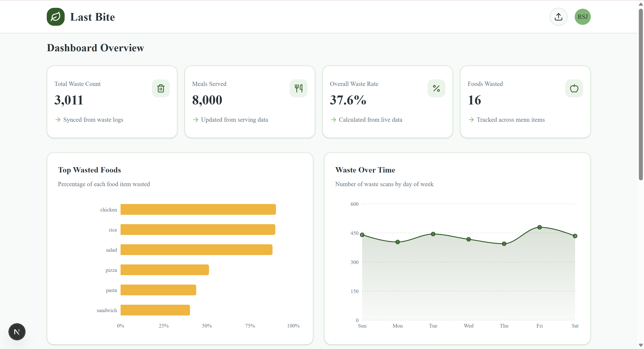Open the Next.js dev tools N badge
This screenshot has height=349, width=644.
pyautogui.click(x=17, y=332)
